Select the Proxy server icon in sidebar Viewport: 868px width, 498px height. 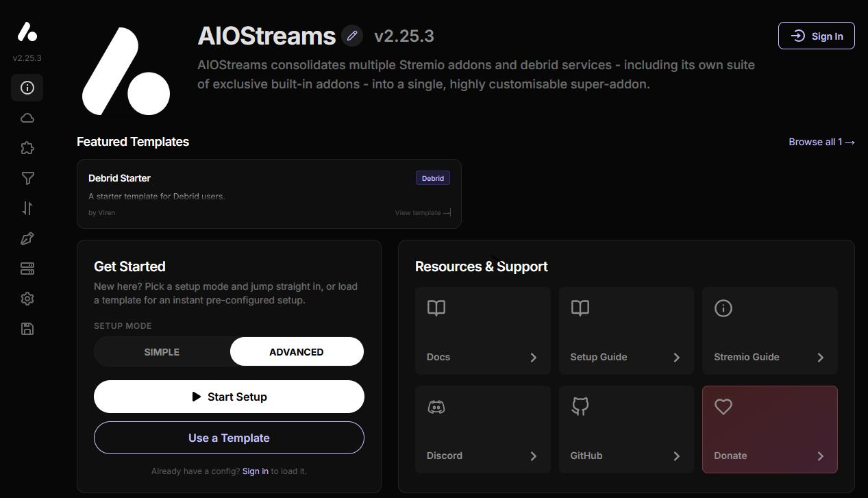tap(27, 269)
